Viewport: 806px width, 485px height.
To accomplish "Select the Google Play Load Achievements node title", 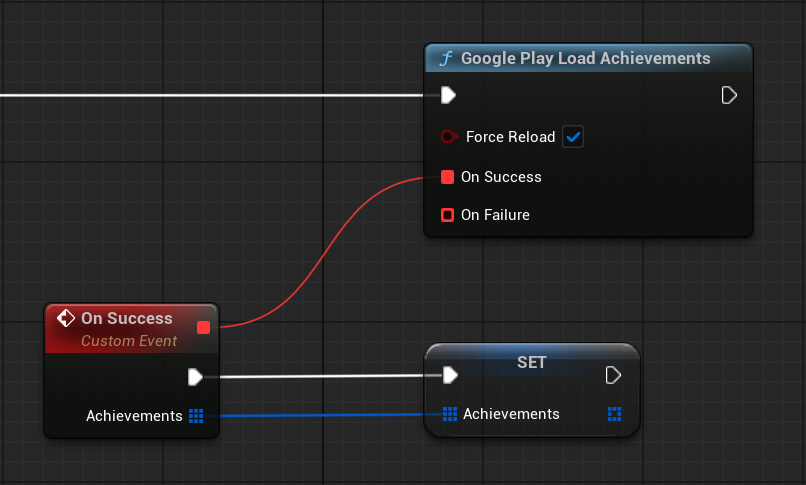I will click(585, 59).
